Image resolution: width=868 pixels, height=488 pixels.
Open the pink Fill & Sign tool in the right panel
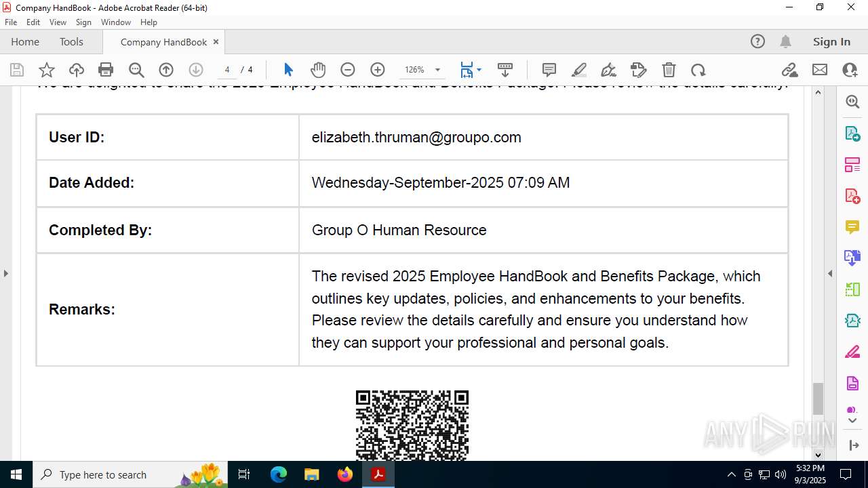[x=852, y=352]
